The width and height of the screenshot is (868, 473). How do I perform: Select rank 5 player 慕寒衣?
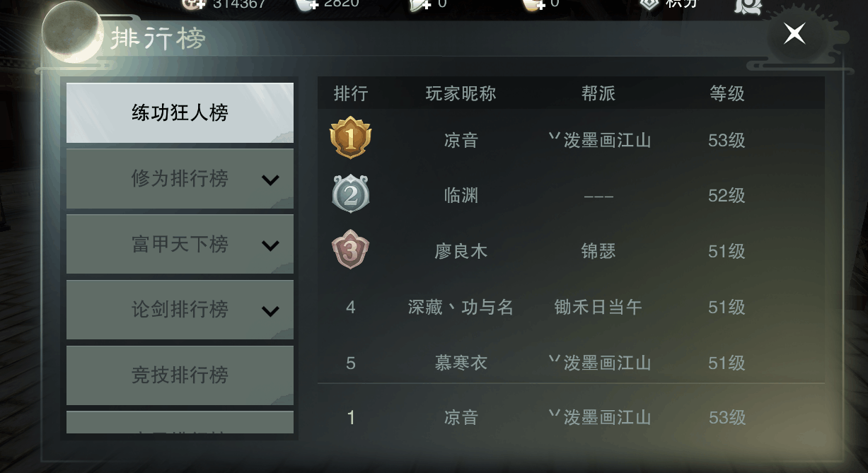click(x=461, y=363)
